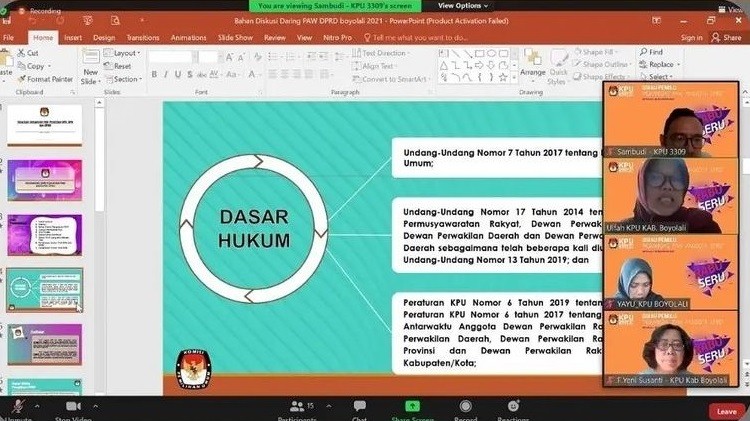The height and width of the screenshot is (421, 750).
Task: Click the red Leave meeting button
Action: pos(726,410)
